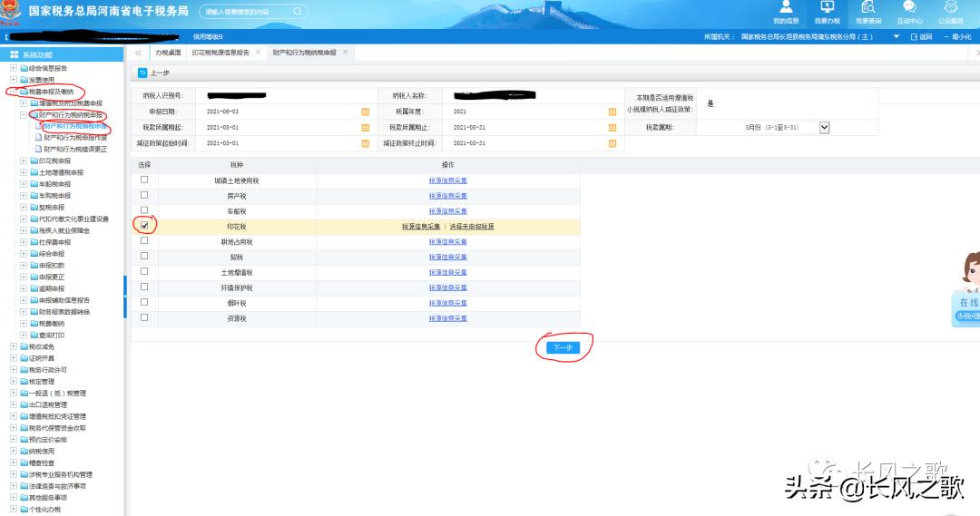980x516 pixels.
Task: Select the 财产和行为税纳税申报 tab
Action: pyautogui.click(x=304, y=53)
